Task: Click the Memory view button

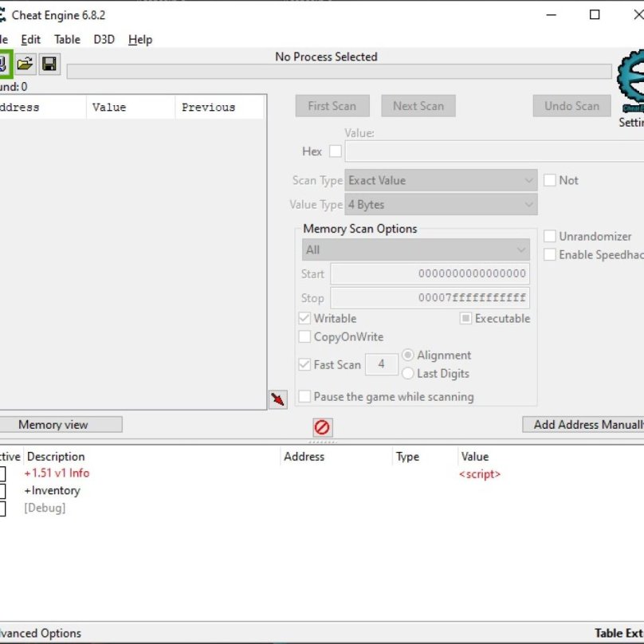Action: [x=53, y=425]
